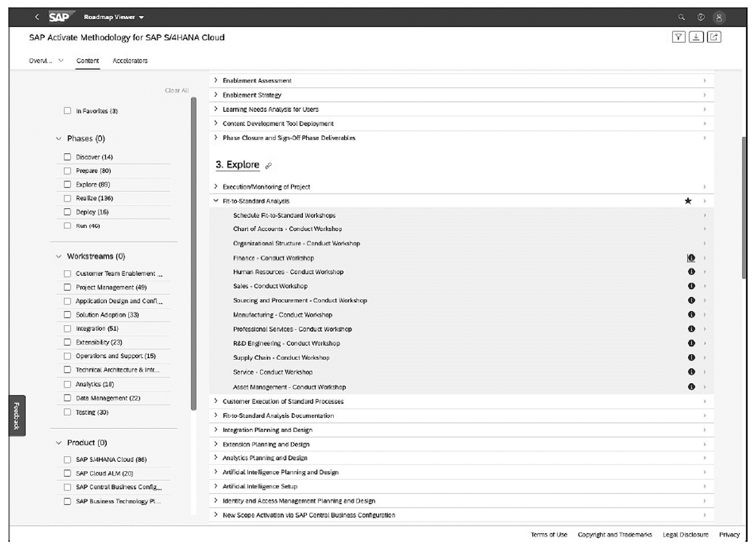Copy link icon next to 3. Explore
The width and height of the screenshot is (756, 550).
268,165
